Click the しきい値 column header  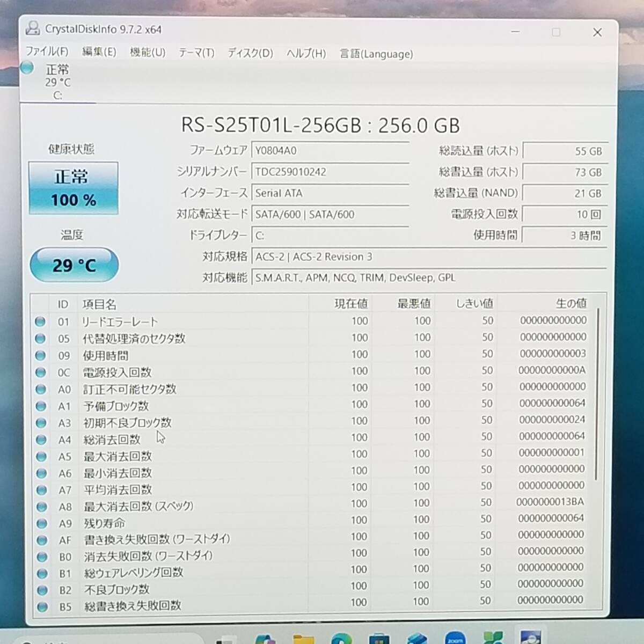click(x=466, y=303)
